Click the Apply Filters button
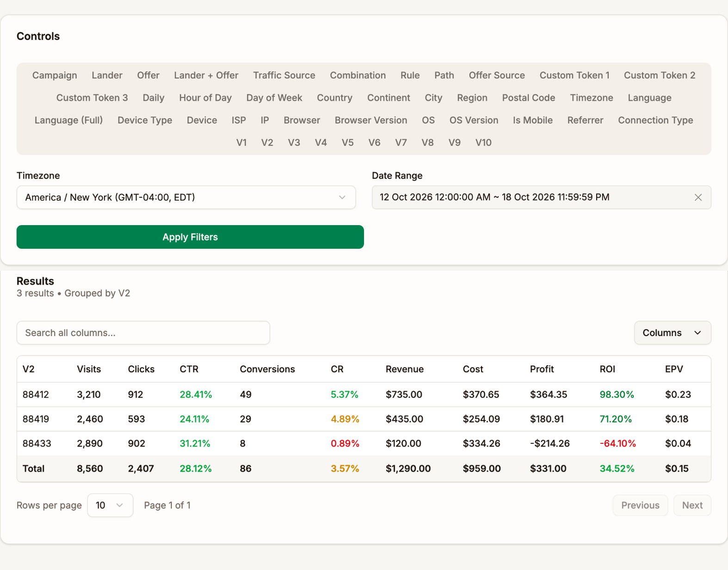The image size is (728, 570). pyautogui.click(x=190, y=237)
